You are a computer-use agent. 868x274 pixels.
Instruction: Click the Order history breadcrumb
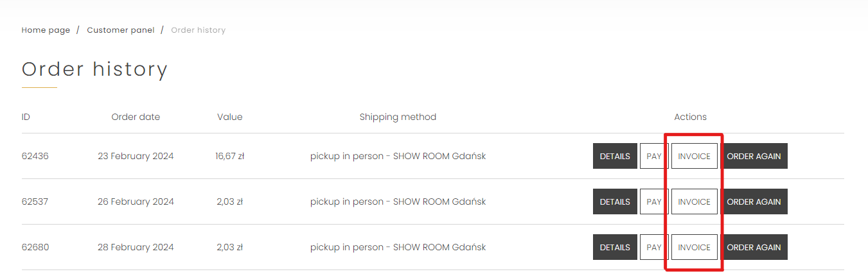pyautogui.click(x=198, y=30)
